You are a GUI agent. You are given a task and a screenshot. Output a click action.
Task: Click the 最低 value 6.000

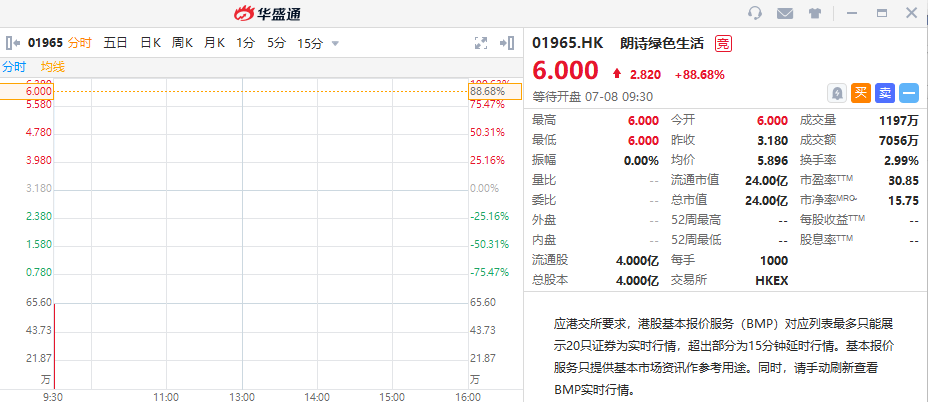(643, 140)
